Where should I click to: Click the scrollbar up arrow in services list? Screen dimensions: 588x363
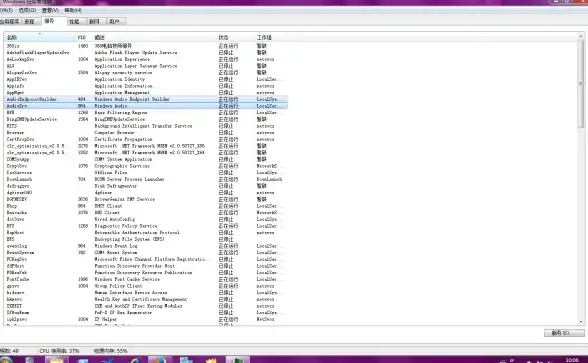coord(581,36)
